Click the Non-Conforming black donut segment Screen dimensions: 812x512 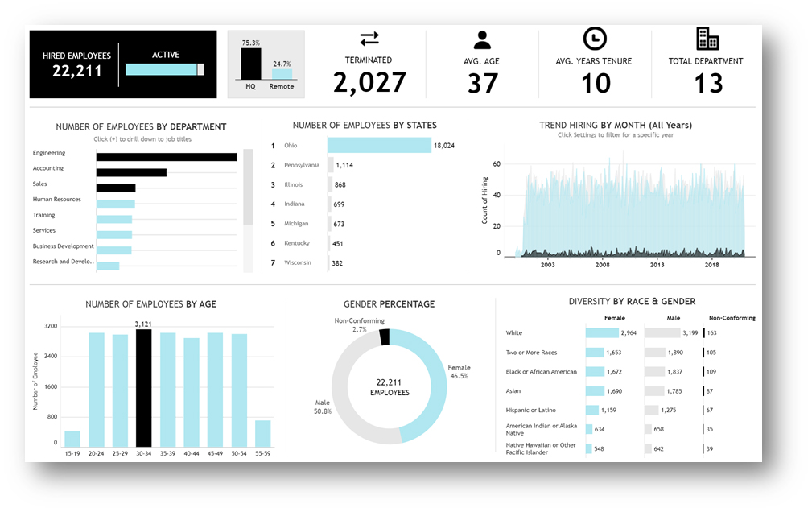385,337
